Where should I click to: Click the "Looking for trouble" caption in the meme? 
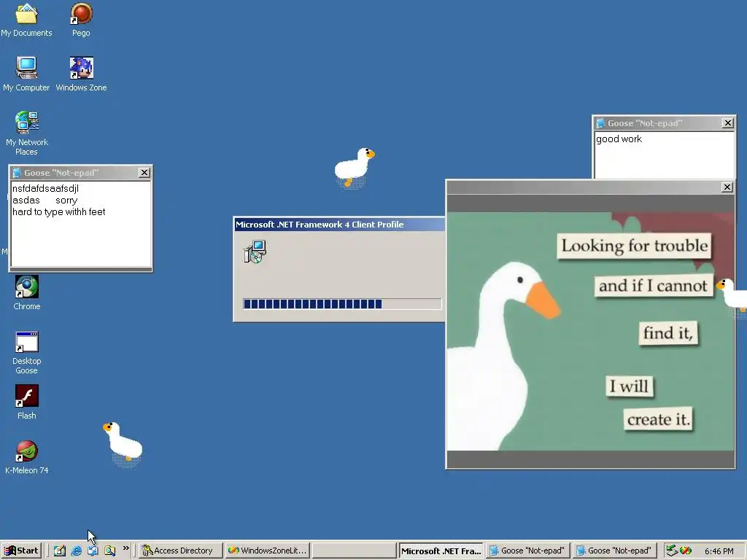click(x=634, y=246)
